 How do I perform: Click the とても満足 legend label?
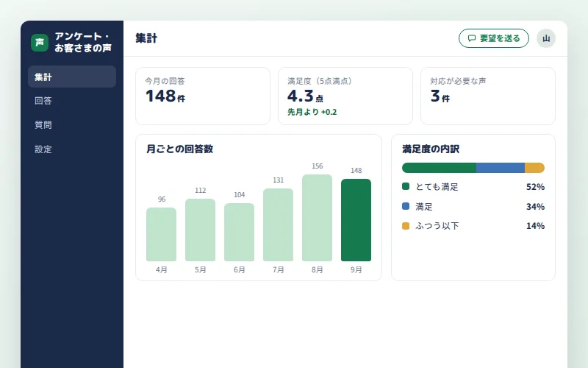pos(437,187)
